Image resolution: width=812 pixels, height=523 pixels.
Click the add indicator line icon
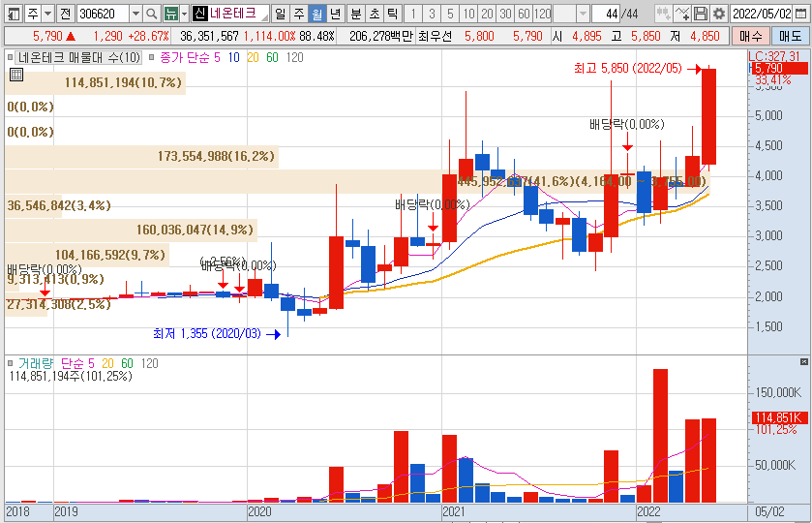(681, 14)
